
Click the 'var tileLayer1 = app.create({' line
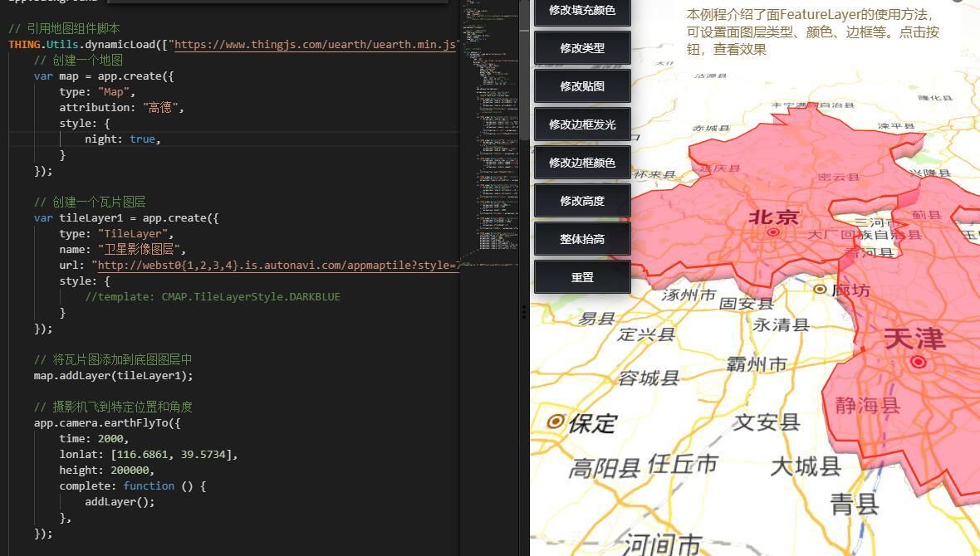click(x=126, y=218)
